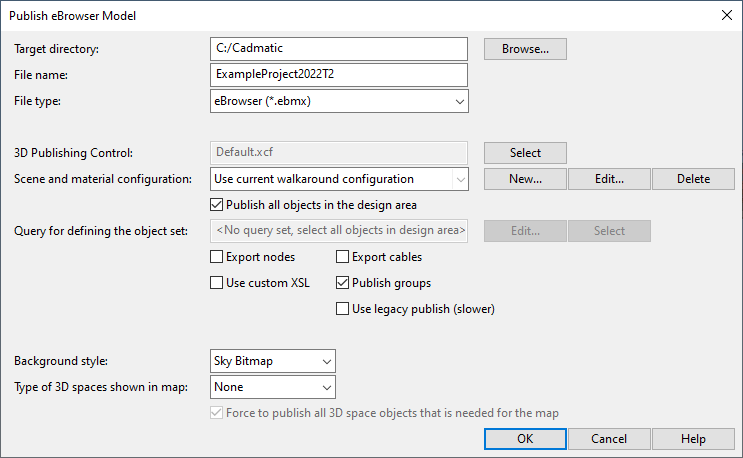This screenshot has height=458, width=743.
Task: Click the Cancel button
Action: click(609, 439)
